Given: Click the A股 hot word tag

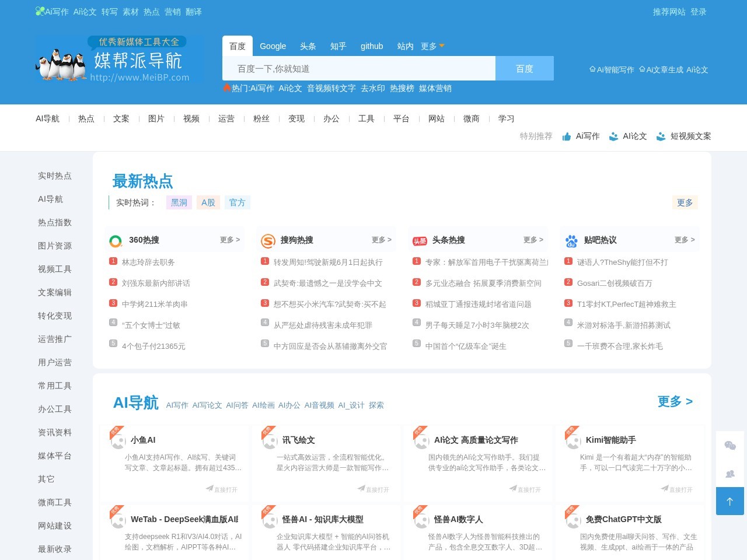Looking at the screenshot, I should point(208,202).
